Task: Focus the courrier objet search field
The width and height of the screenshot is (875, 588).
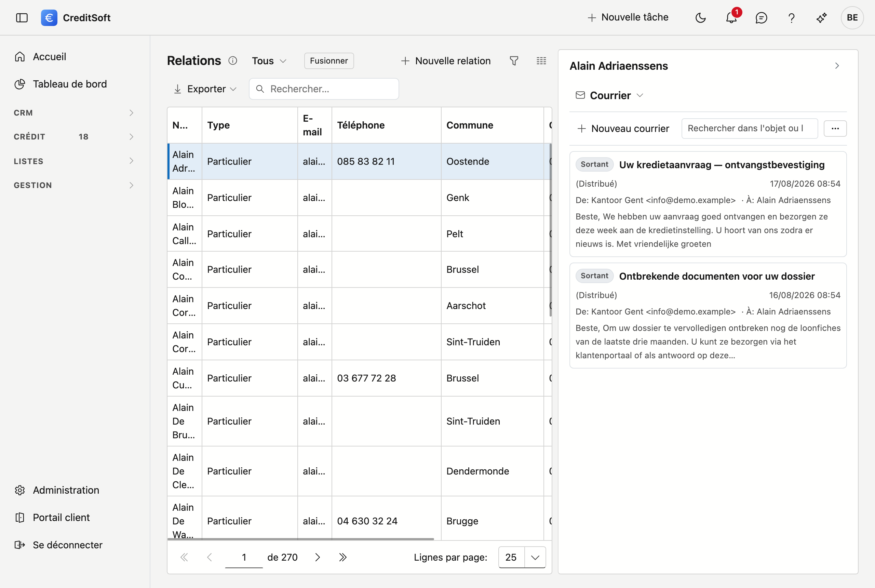Action: click(x=750, y=129)
